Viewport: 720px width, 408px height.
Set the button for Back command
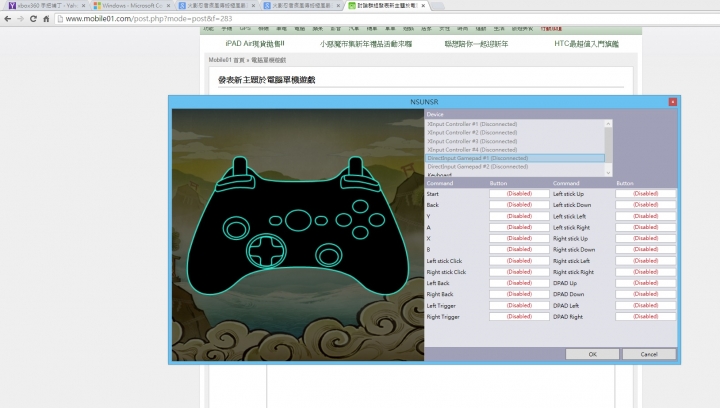(519, 205)
